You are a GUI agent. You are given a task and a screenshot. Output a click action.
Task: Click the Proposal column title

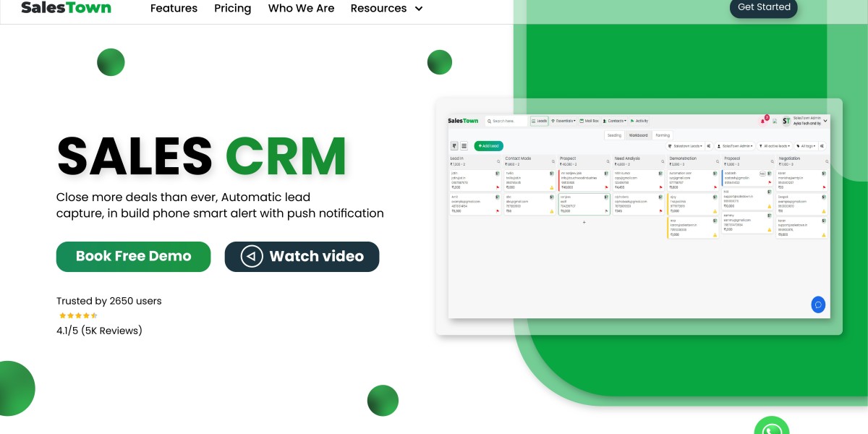(732, 158)
